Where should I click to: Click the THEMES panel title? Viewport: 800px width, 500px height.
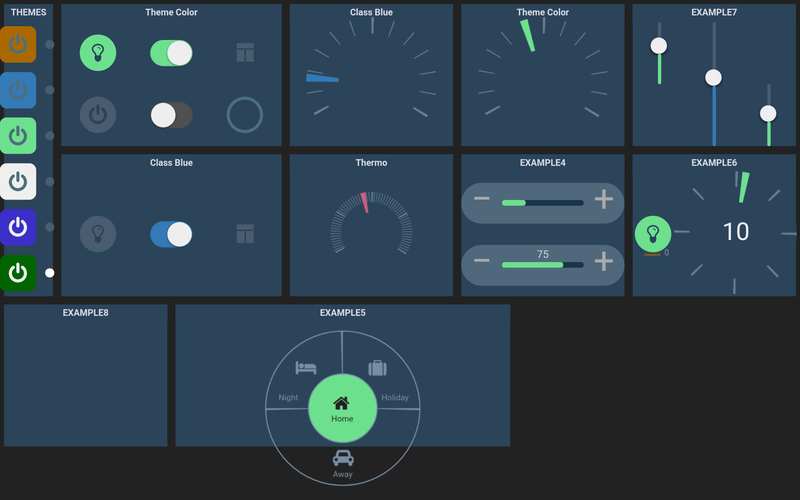[x=29, y=12]
